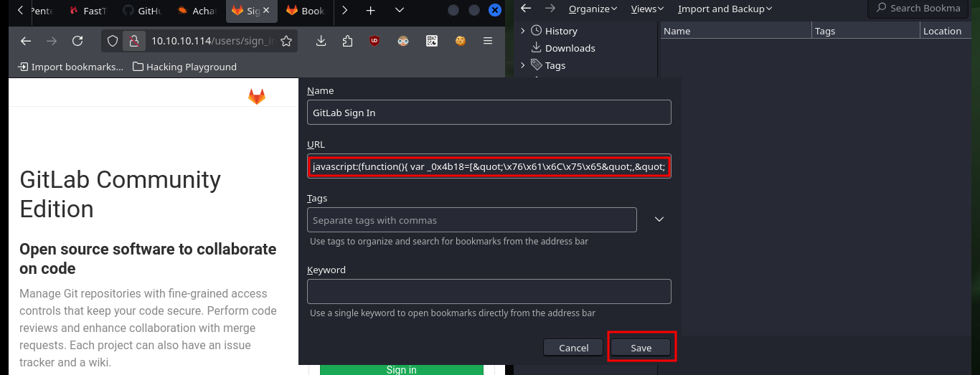Click the GitLab Community Edition heading
This screenshot has height=375, width=980.
[x=120, y=194]
